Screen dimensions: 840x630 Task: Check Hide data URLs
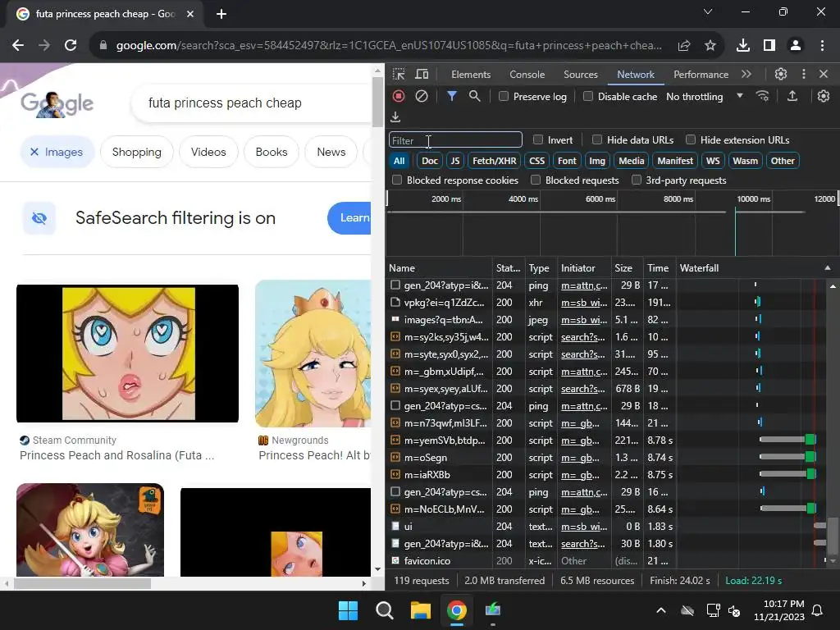pyautogui.click(x=597, y=139)
